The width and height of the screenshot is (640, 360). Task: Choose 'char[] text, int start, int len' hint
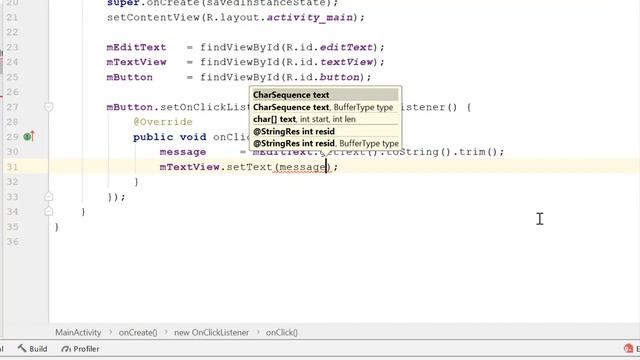(325, 119)
